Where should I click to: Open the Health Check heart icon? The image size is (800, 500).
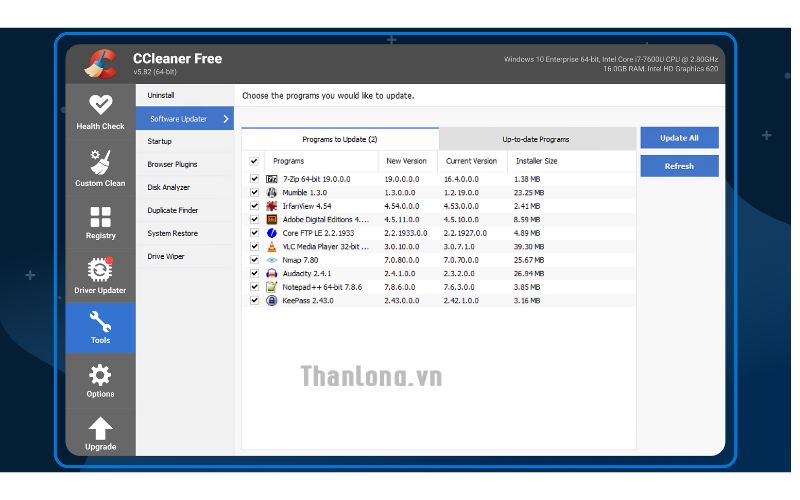(100, 105)
